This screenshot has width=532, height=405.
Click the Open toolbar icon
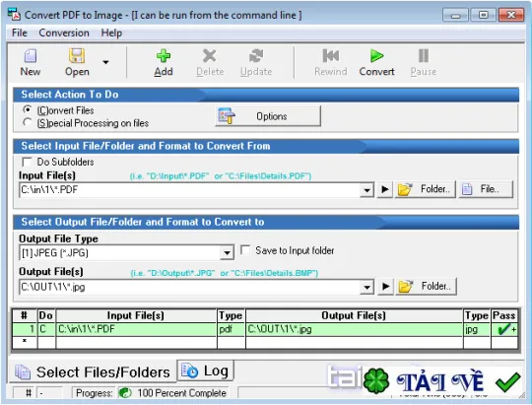77,56
